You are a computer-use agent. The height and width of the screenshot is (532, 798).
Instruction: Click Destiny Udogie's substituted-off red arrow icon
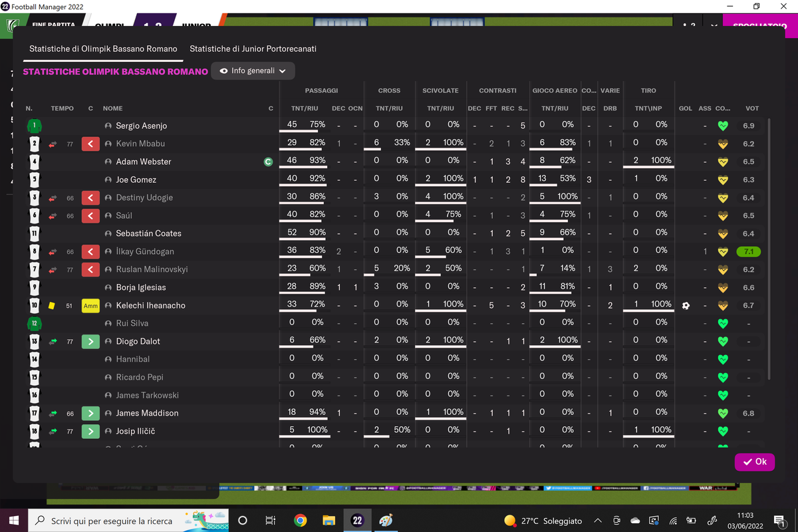pyautogui.click(x=90, y=198)
